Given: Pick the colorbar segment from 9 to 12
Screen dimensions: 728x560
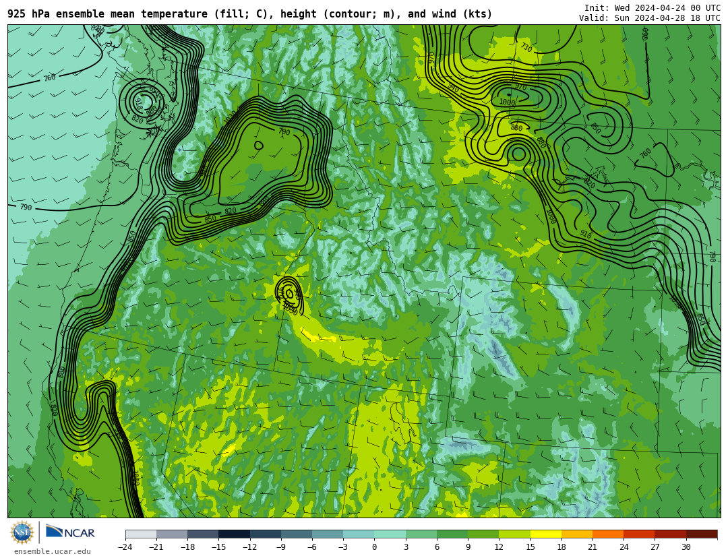Looking at the screenshot, I should pyautogui.click(x=484, y=534).
